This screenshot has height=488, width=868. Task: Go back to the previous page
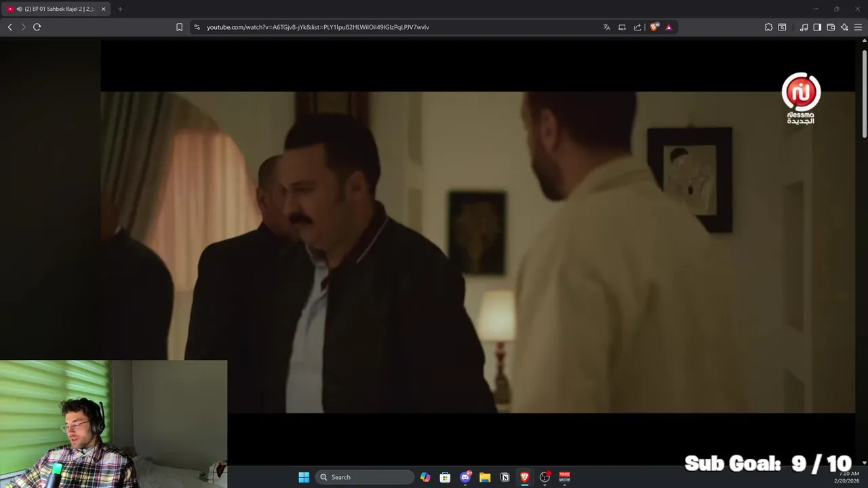point(9,27)
